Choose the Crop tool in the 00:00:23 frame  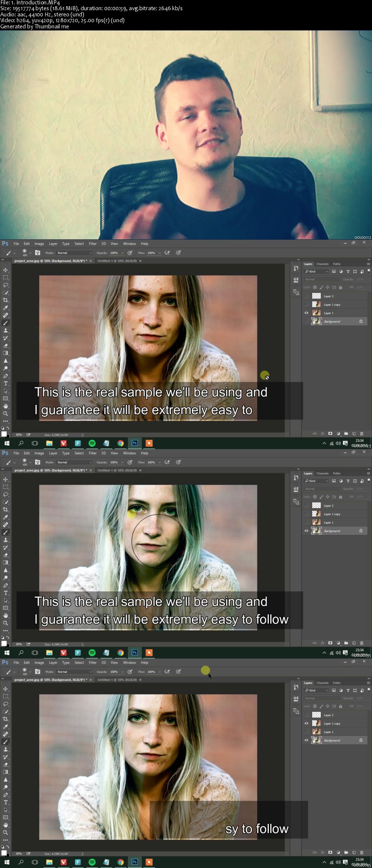pos(5,300)
